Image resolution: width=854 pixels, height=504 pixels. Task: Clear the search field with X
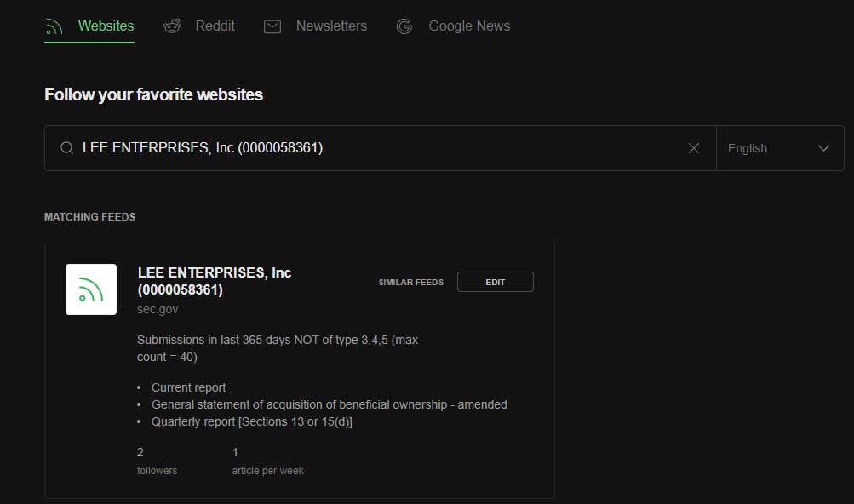point(694,148)
